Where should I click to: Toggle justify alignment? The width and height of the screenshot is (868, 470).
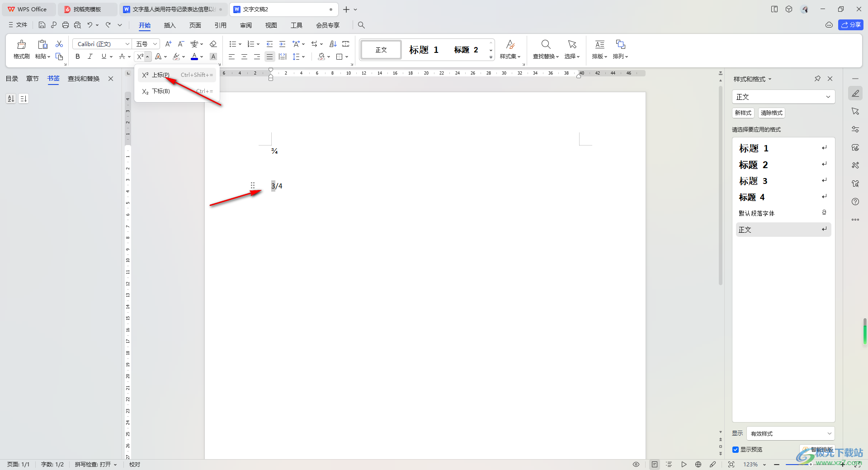click(269, 56)
